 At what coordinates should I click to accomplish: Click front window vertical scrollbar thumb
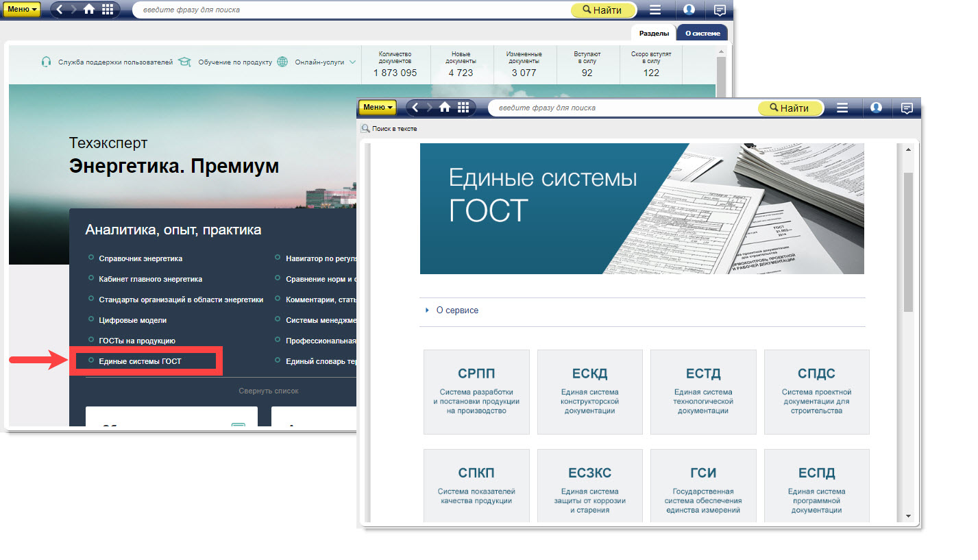pos(908,241)
